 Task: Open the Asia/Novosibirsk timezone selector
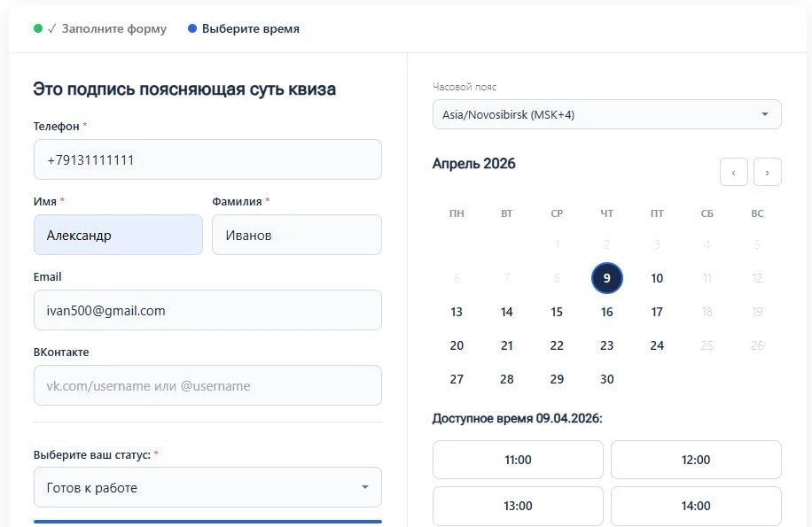click(606, 114)
